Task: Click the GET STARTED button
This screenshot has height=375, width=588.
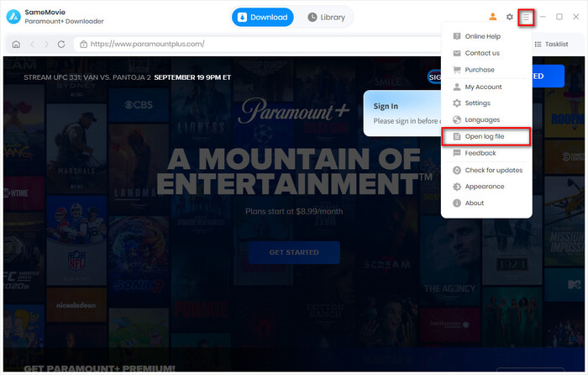Action: [x=294, y=252]
